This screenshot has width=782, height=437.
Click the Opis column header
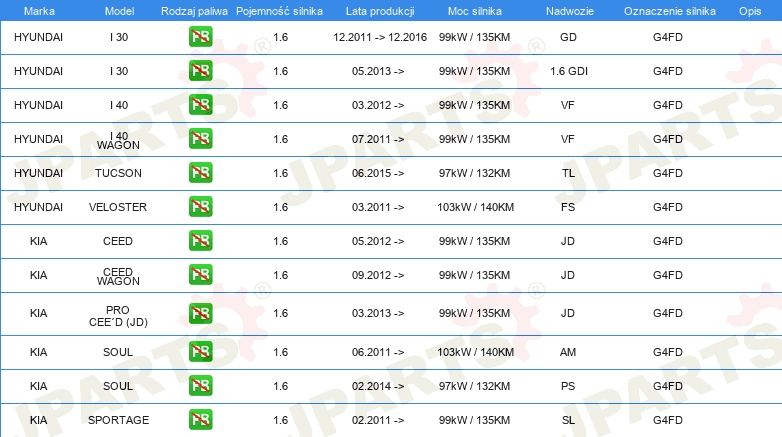pyautogui.click(x=750, y=11)
